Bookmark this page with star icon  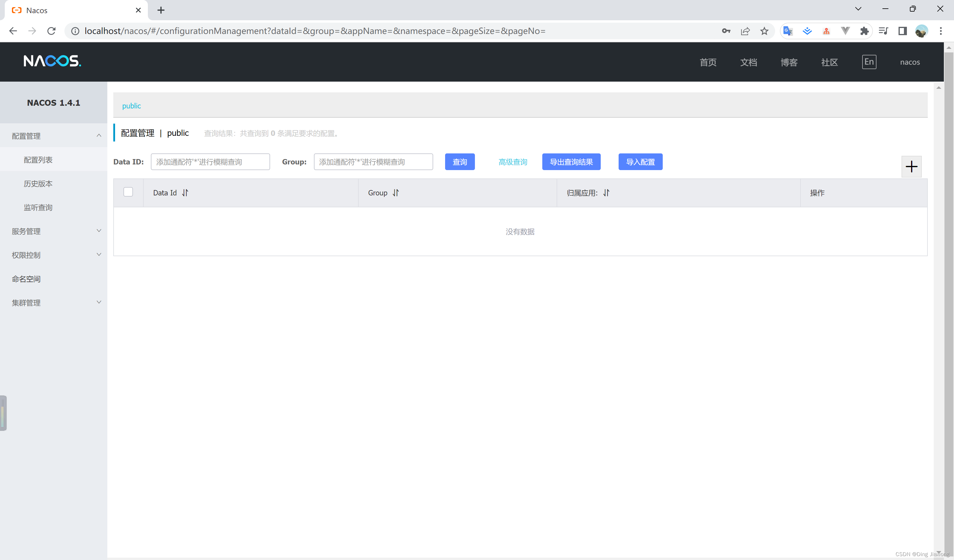764,31
